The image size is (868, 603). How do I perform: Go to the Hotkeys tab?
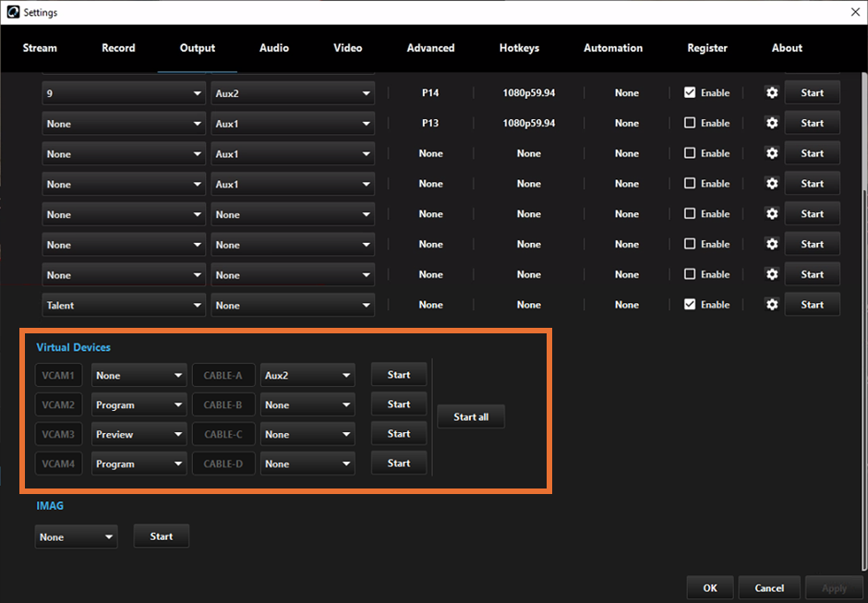point(519,48)
